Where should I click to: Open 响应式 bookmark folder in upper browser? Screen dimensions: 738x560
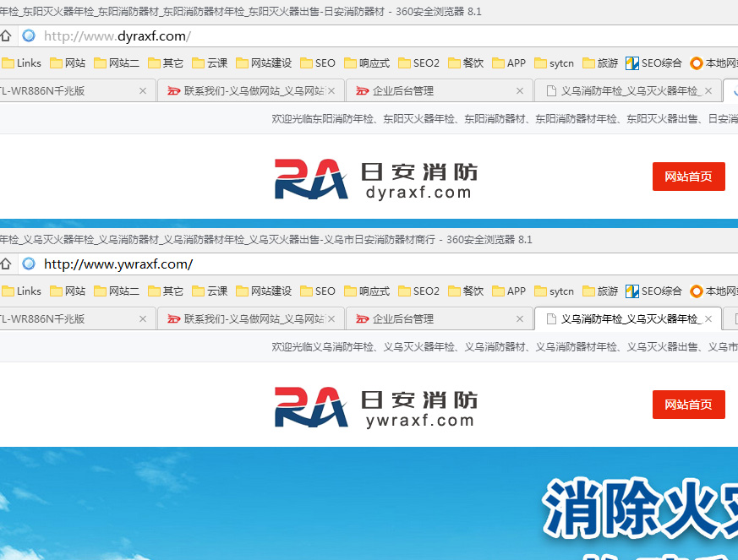[x=367, y=63]
